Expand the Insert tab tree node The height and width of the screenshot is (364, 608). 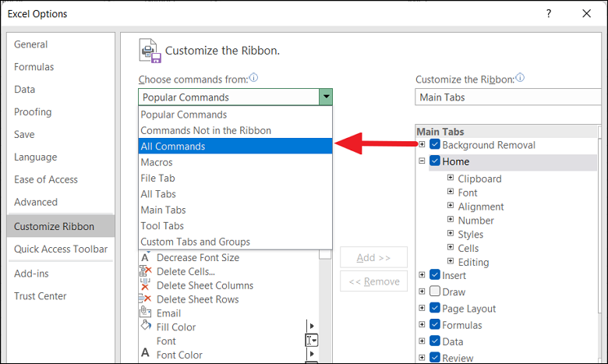pyautogui.click(x=422, y=275)
